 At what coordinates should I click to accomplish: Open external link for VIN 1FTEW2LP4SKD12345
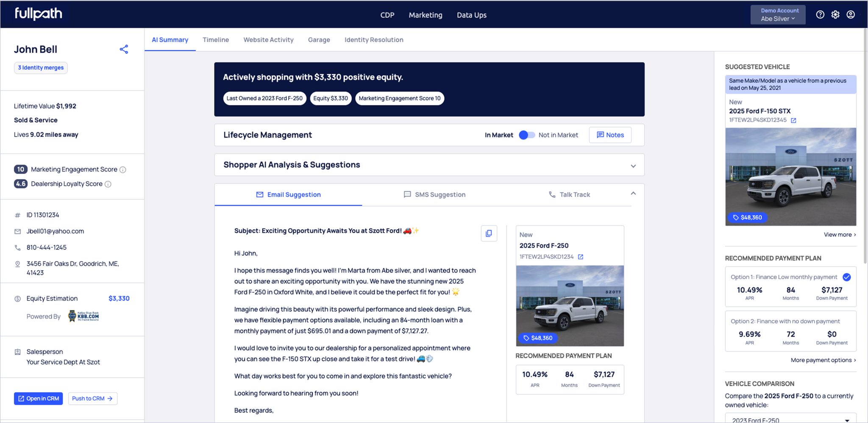(793, 121)
